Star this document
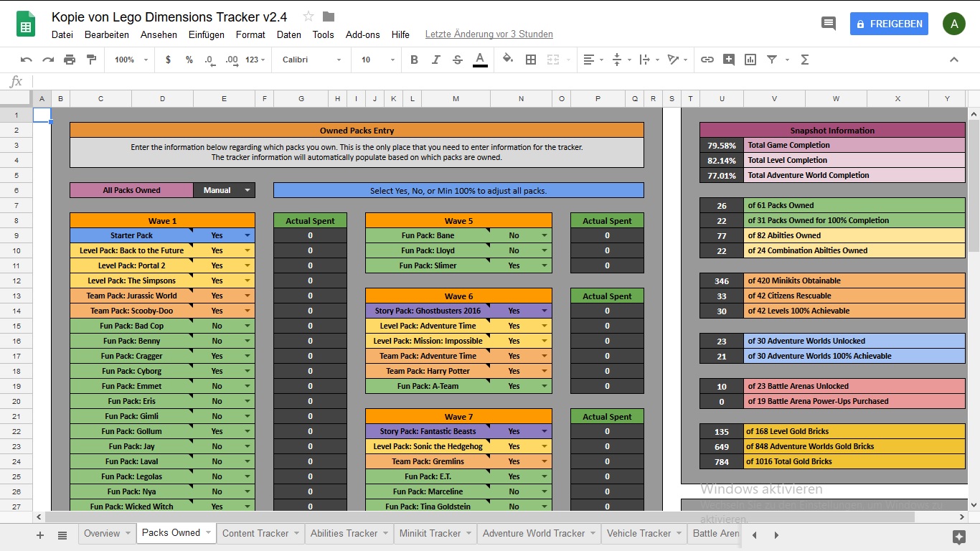Viewport: 980px width, 551px height. (x=308, y=17)
